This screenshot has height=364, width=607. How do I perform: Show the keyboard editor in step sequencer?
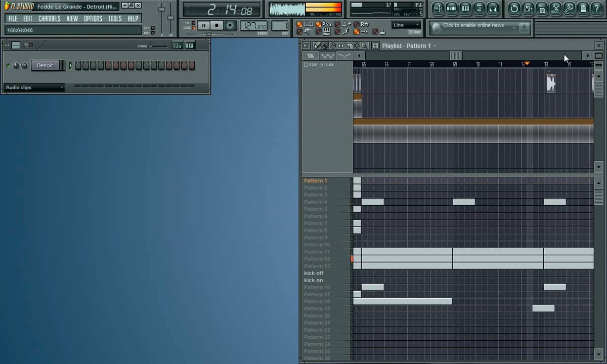pyautogui.click(x=190, y=45)
